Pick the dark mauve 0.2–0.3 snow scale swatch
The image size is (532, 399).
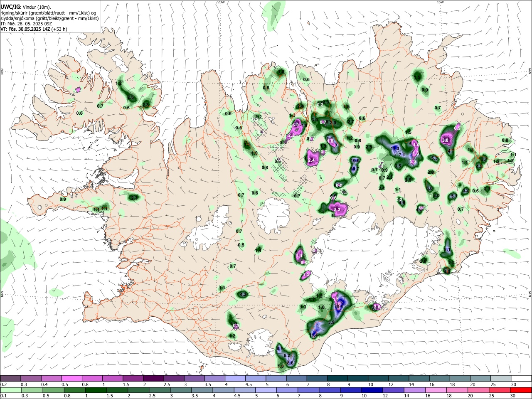pyautogui.click(x=10, y=378)
